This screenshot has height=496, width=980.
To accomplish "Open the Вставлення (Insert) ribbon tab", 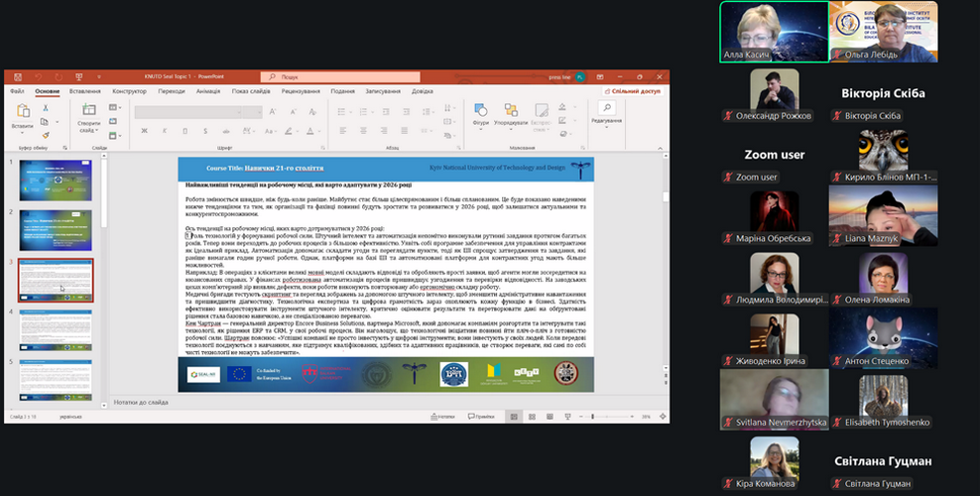I will 85,90.
